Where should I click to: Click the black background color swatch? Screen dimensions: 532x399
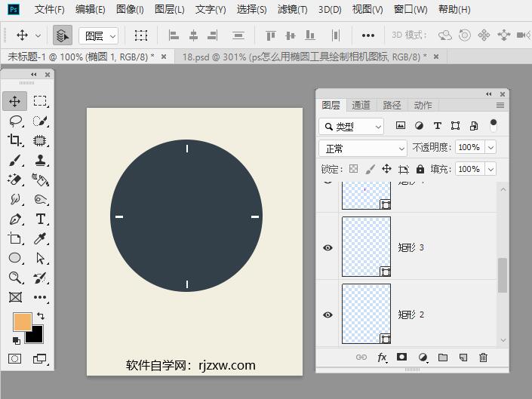37,336
